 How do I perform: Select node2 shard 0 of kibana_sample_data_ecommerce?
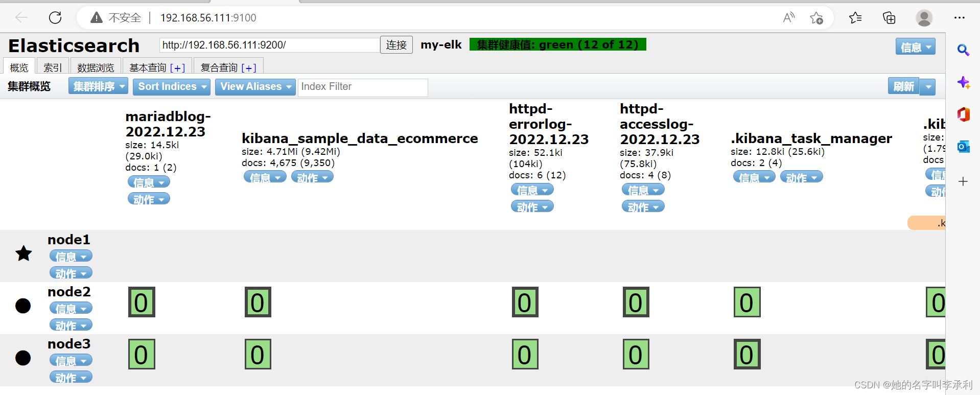[258, 302]
